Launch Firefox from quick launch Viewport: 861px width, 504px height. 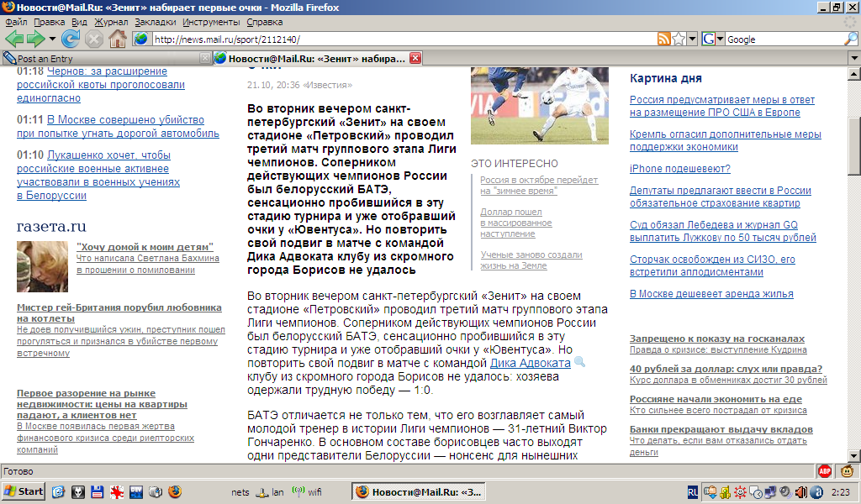[x=175, y=492]
